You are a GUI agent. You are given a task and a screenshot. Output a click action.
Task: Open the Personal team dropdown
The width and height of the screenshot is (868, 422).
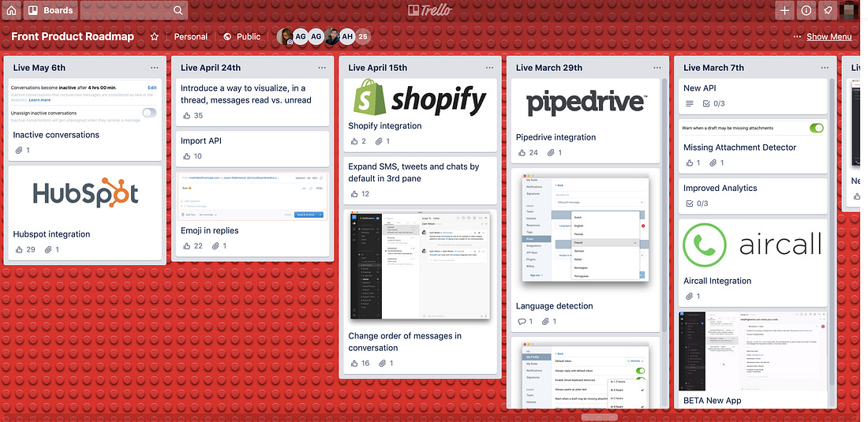(x=190, y=36)
